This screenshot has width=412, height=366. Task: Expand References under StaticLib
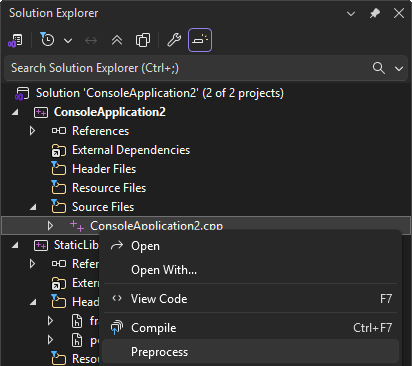[32, 264]
